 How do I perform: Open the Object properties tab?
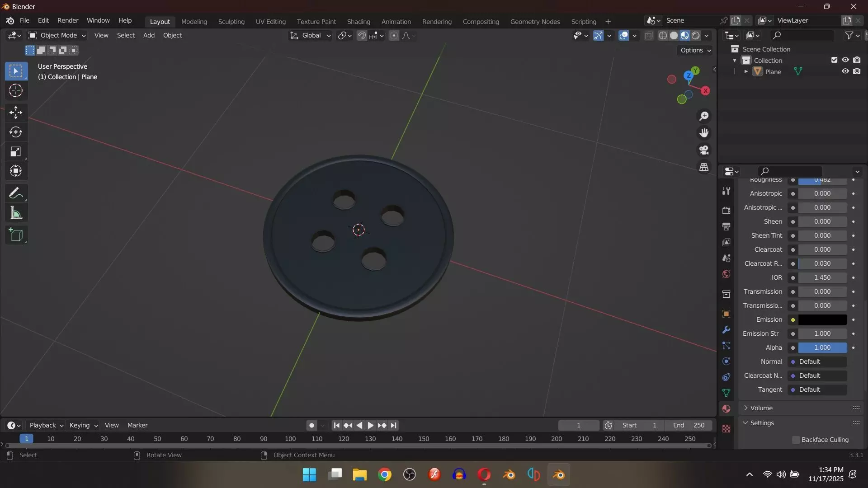(x=726, y=314)
